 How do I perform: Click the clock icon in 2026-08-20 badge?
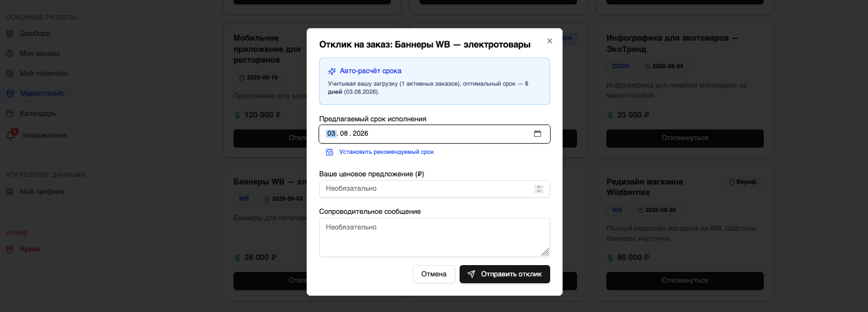pos(639,210)
